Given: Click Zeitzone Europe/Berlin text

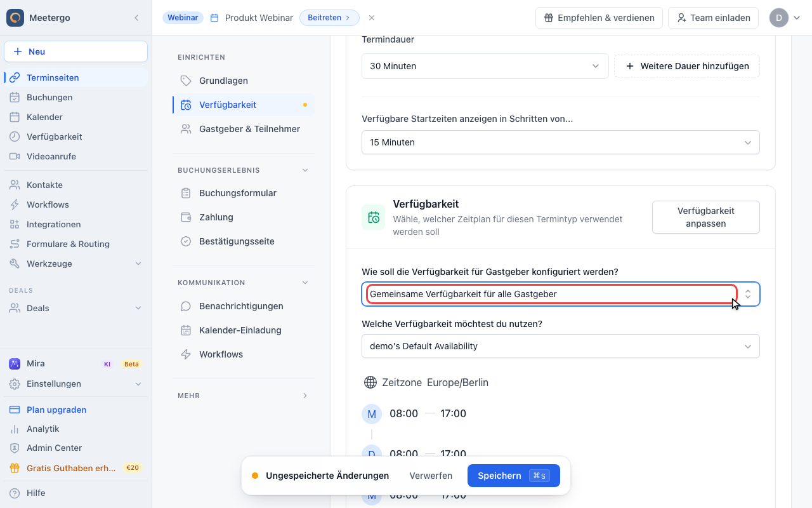Looking at the screenshot, I should coord(435,382).
